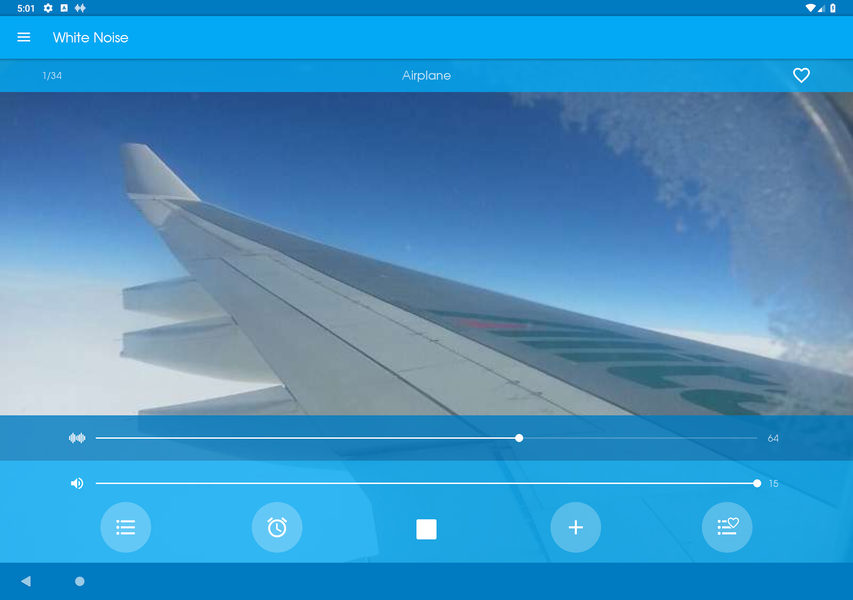Screen dimensions: 853x600
Task: Click the sound wave icon beside upper slider
Action: tap(77, 438)
